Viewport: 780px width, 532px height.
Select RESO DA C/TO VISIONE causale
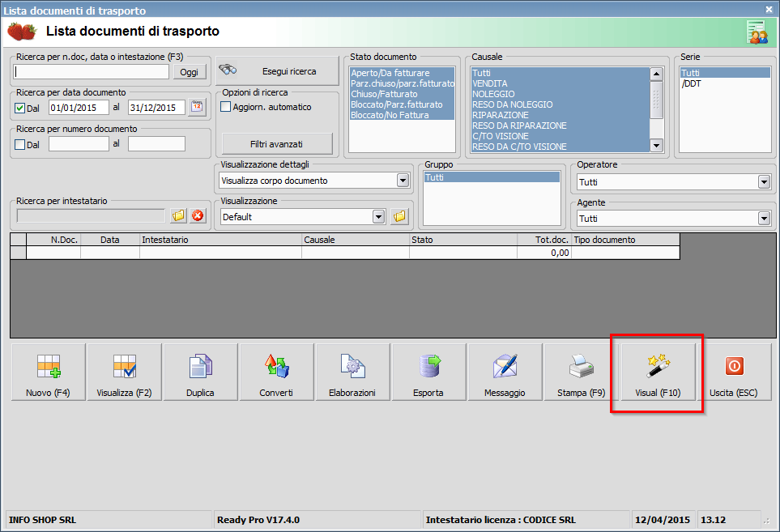click(x=560, y=147)
